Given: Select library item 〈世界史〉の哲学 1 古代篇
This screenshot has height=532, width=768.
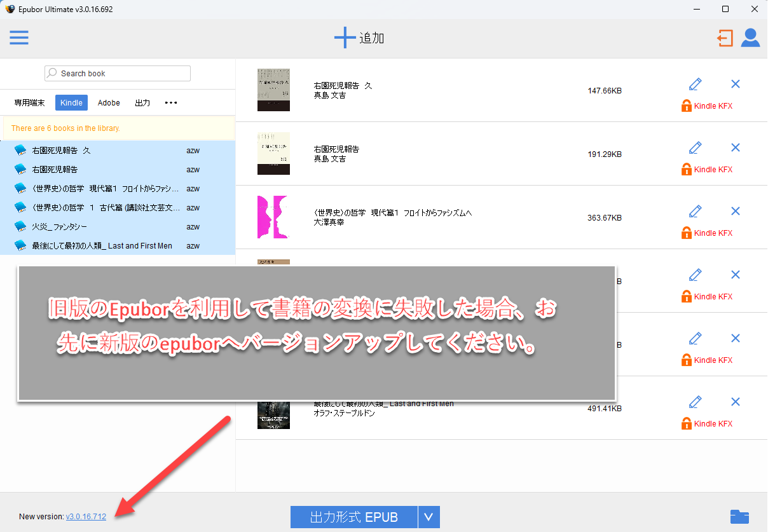Looking at the screenshot, I should tap(118, 208).
